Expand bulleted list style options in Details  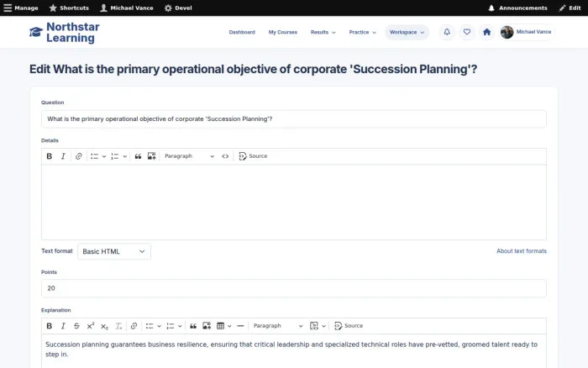pyautogui.click(x=104, y=156)
